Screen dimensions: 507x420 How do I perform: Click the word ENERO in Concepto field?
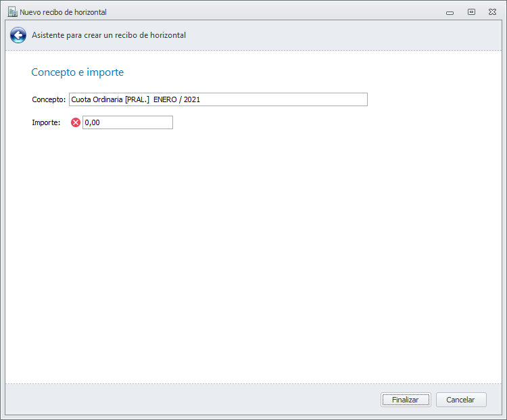point(165,99)
